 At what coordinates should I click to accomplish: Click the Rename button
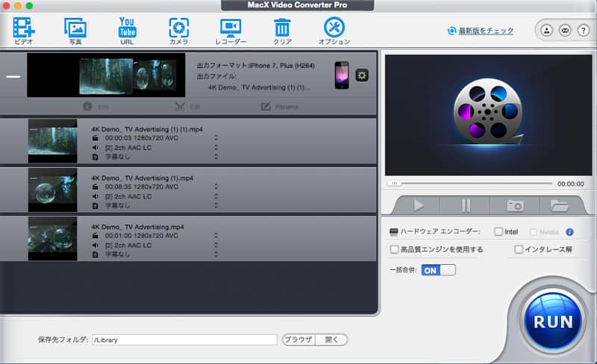click(x=279, y=107)
